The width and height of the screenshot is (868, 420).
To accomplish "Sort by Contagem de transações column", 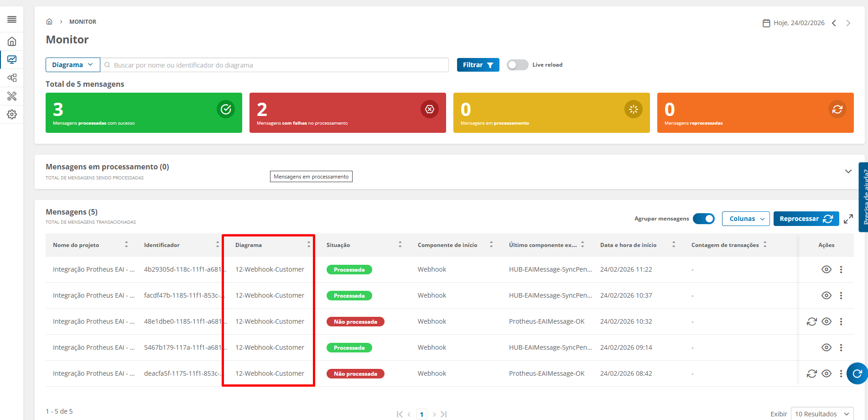I will (765, 245).
